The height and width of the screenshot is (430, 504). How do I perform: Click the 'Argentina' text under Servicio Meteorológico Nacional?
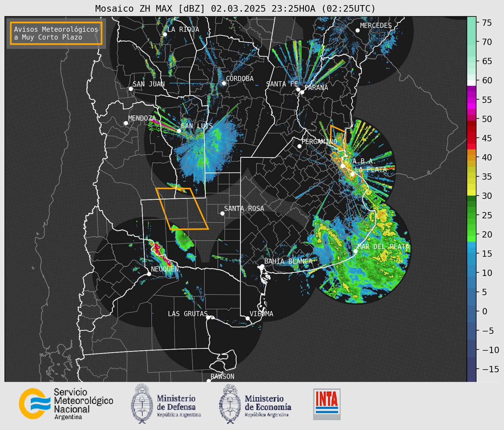(68, 417)
